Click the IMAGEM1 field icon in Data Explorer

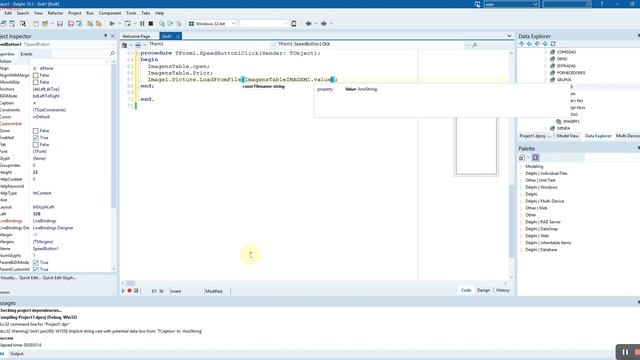click(x=559, y=122)
